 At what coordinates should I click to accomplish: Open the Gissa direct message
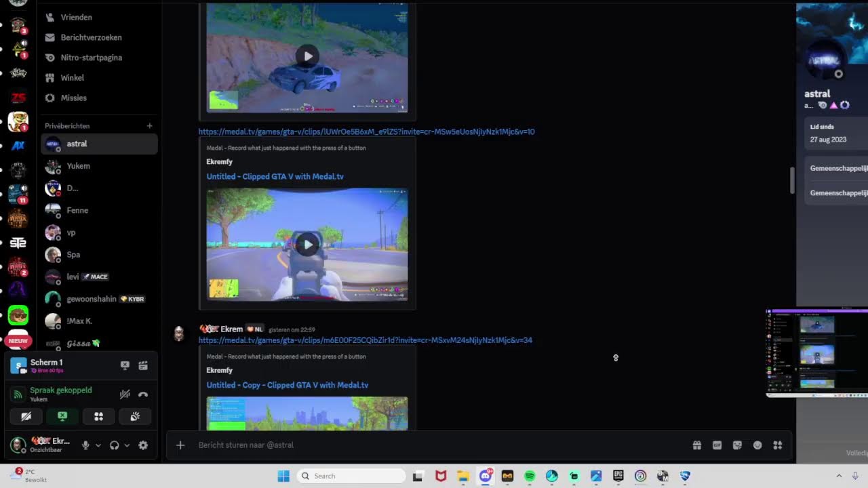coord(99,343)
